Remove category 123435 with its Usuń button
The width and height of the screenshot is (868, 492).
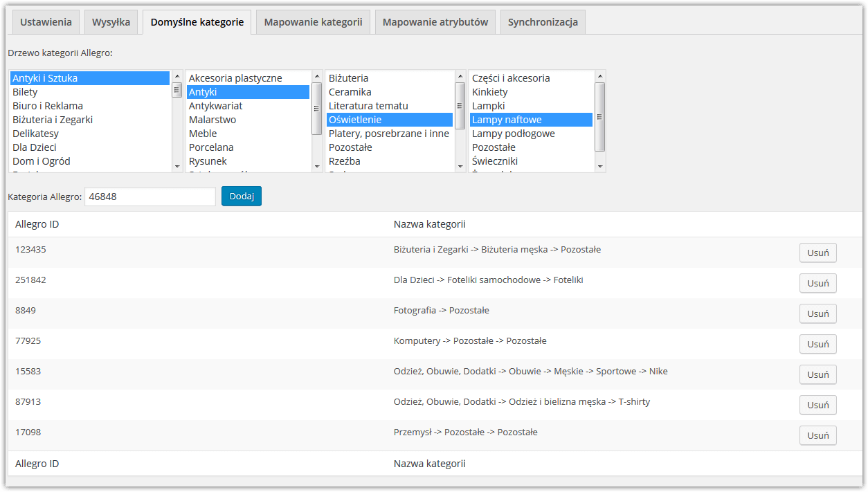point(817,253)
